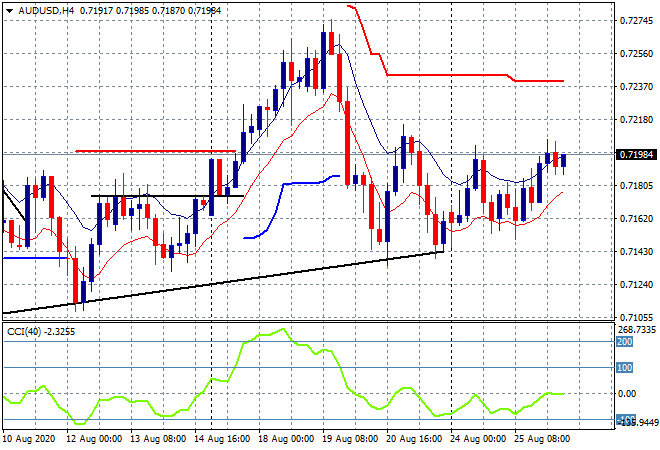Click the 20 Aug 16:00 time label
The height and width of the screenshot is (450, 660).
point(414,439)
